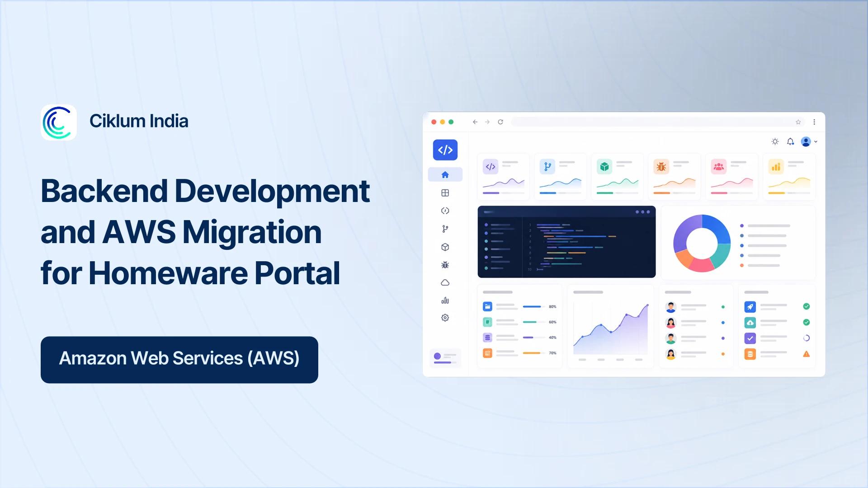This screenshot has height=488, width=868.
Task: Click the dark code editor panel
Action: [566, 242]
